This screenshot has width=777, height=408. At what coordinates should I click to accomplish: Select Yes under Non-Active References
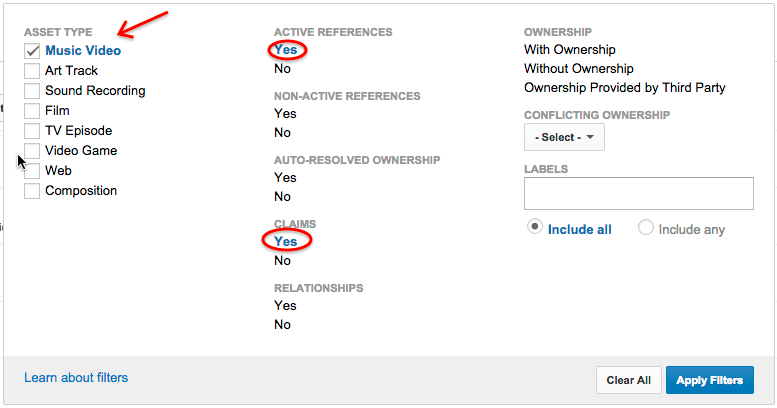pos(285,113)
